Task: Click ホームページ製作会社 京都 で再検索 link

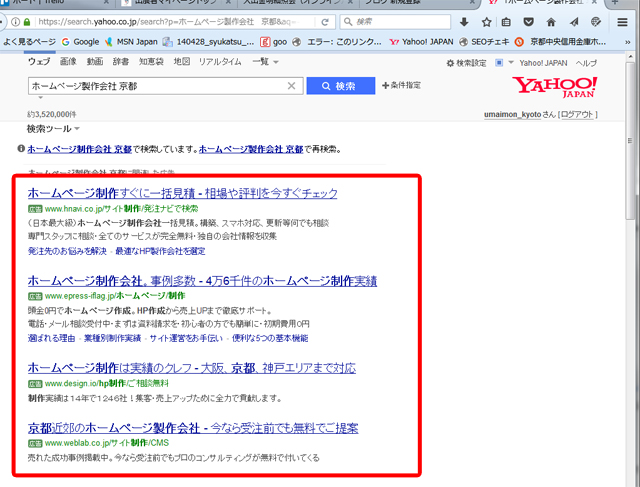Action: pyautogui.click(x=251, y=149)
